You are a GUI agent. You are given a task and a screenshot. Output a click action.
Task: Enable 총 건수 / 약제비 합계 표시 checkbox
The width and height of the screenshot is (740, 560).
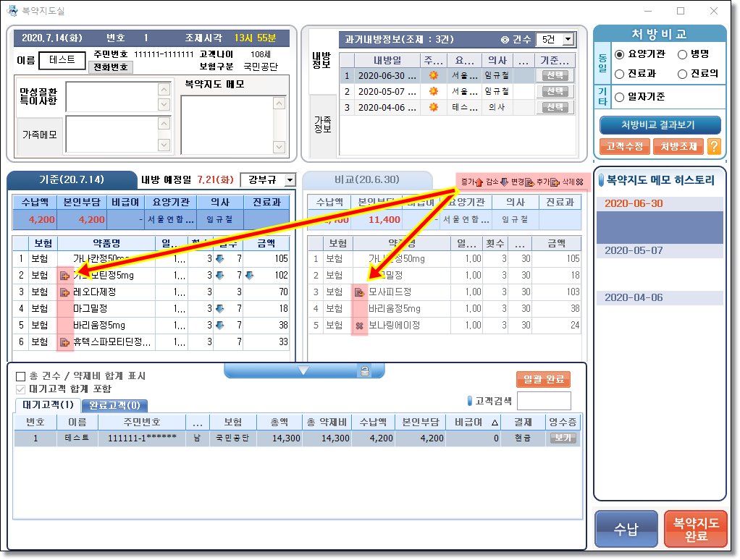click(x=20, y=376)
